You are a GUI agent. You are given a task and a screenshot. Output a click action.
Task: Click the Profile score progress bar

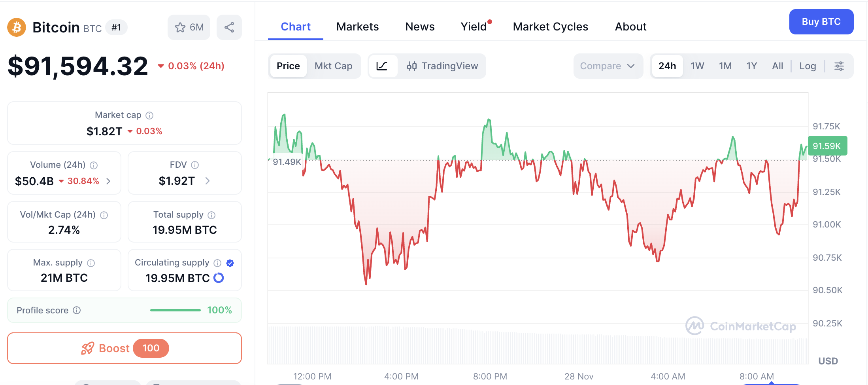[175, 310]
